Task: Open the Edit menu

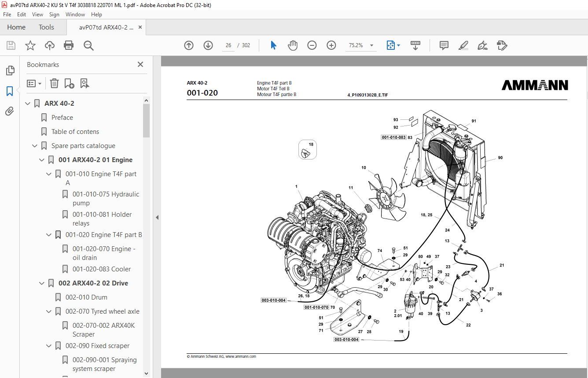Action: click(x=22, y=15)
